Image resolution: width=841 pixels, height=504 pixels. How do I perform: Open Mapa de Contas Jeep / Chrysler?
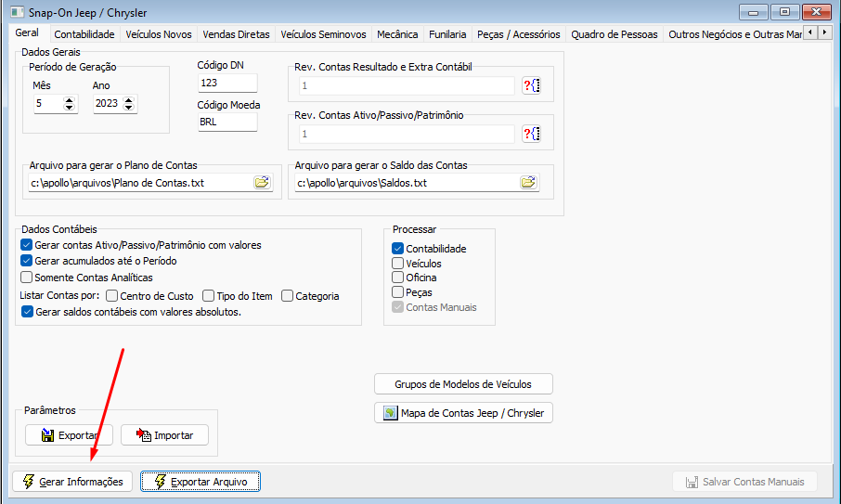click(463, 413)
